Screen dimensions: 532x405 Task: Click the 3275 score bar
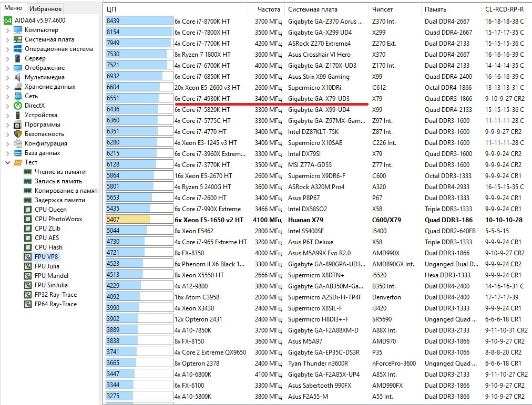[139, 396]
